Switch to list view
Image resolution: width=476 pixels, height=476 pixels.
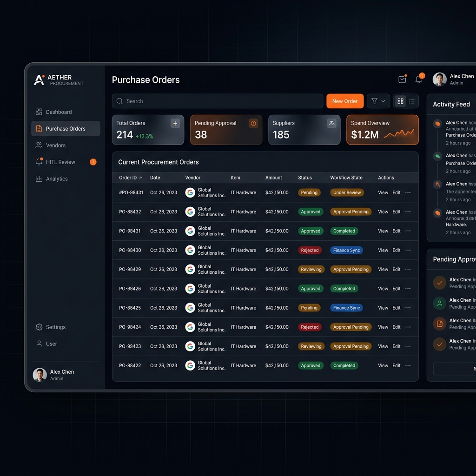pyautogui.click(x=412, y=101)
